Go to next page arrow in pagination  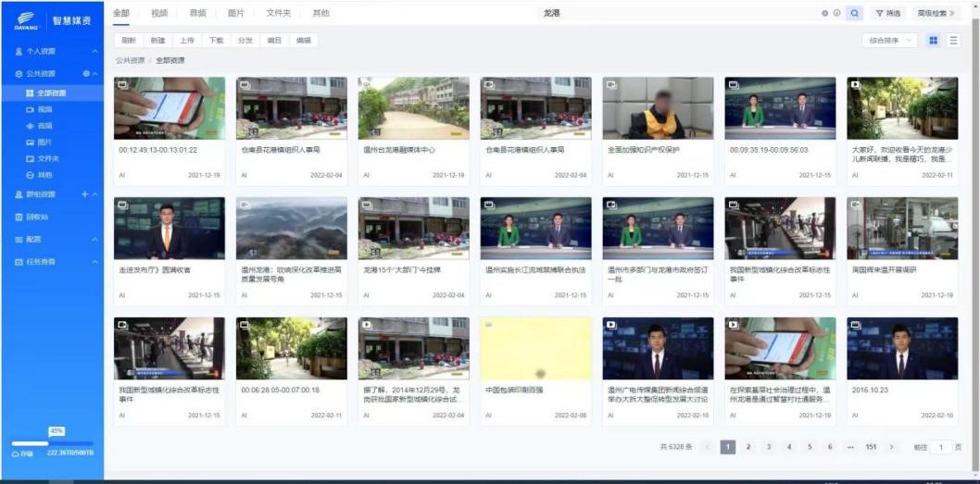point(891,447)
